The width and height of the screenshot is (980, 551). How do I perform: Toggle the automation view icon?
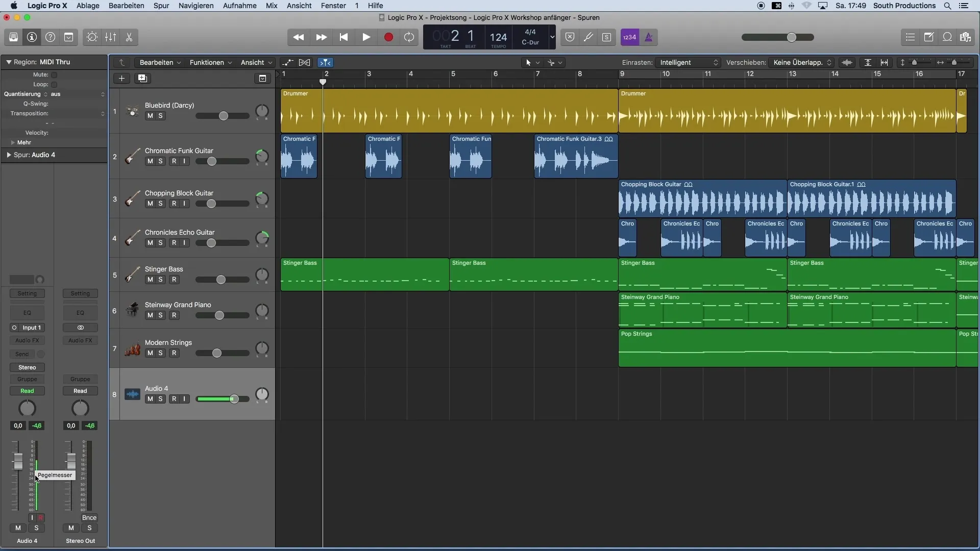click(287, 63)
